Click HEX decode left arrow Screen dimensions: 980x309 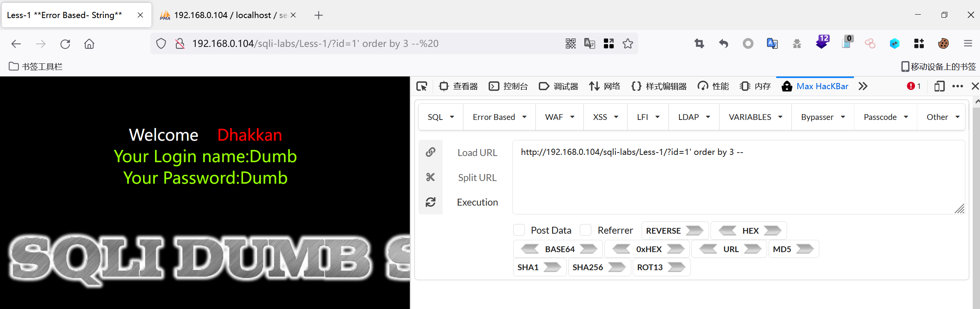727,231
